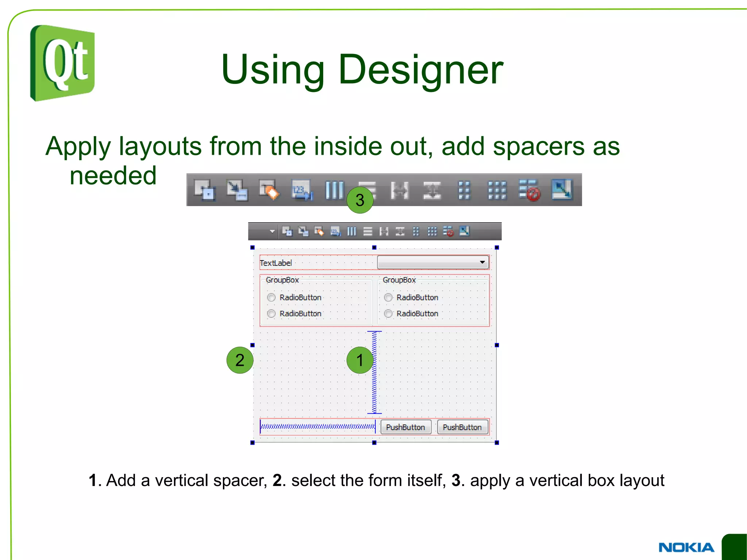This screenshot has height=560, width=747.
Task: Select the blue vertical spacer on the form
Action: point(374,372)
